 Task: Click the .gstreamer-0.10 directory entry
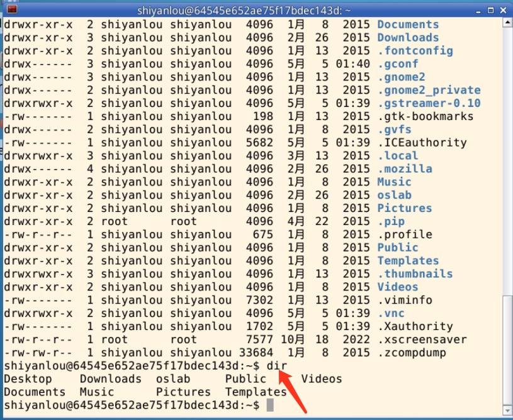(429, 103)
